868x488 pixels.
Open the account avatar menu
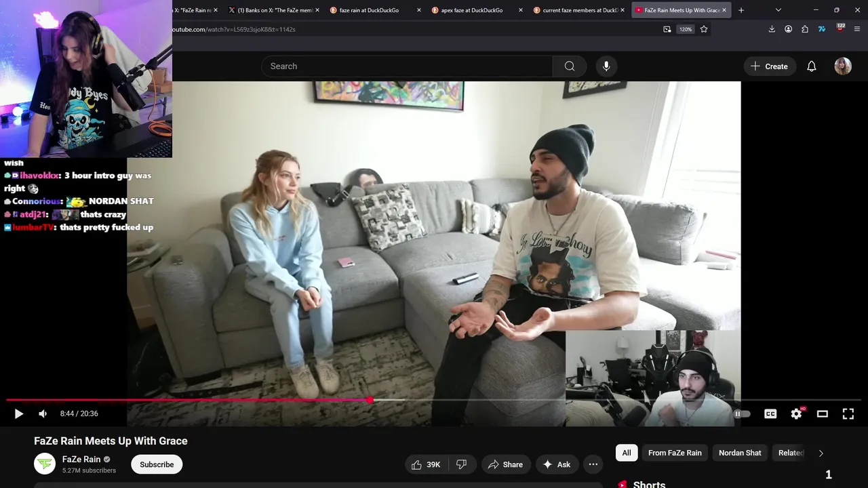tap(843, 66)
